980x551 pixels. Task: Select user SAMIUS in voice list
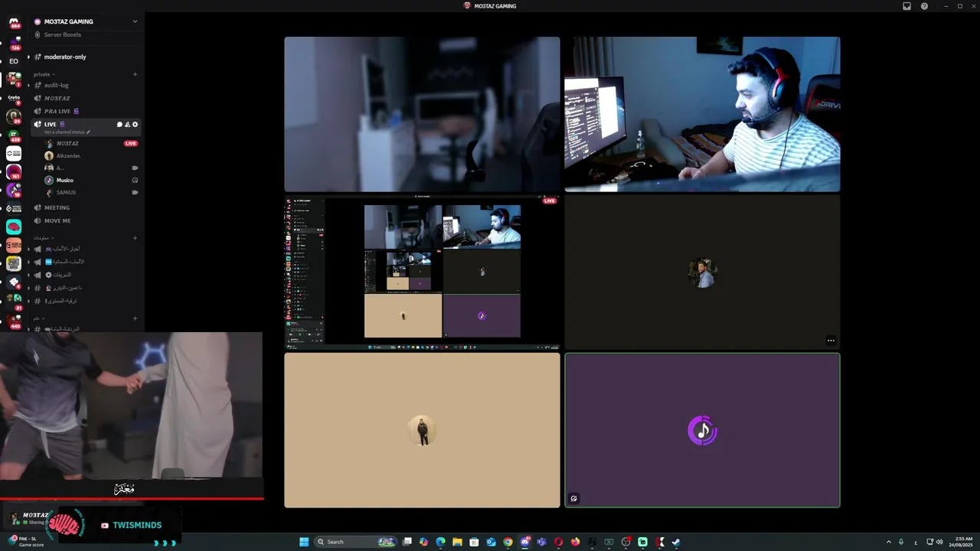66,192
